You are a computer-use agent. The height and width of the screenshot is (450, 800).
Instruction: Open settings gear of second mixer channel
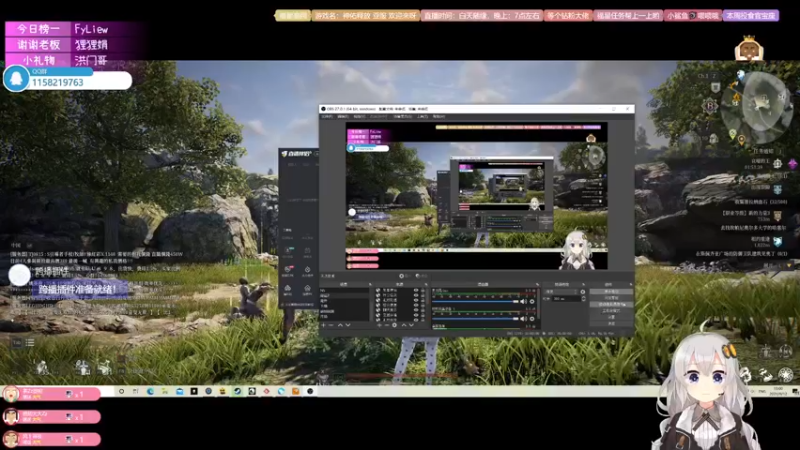(532, 319)
